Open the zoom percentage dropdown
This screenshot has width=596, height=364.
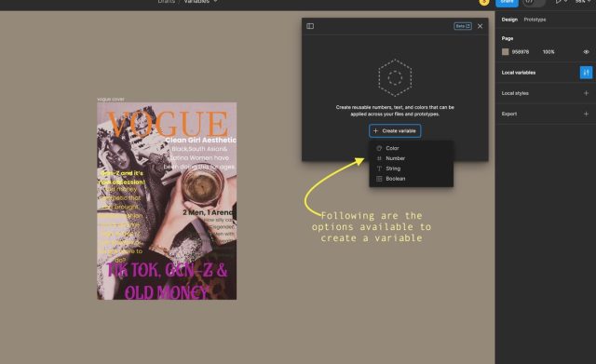tap(584, 2)
